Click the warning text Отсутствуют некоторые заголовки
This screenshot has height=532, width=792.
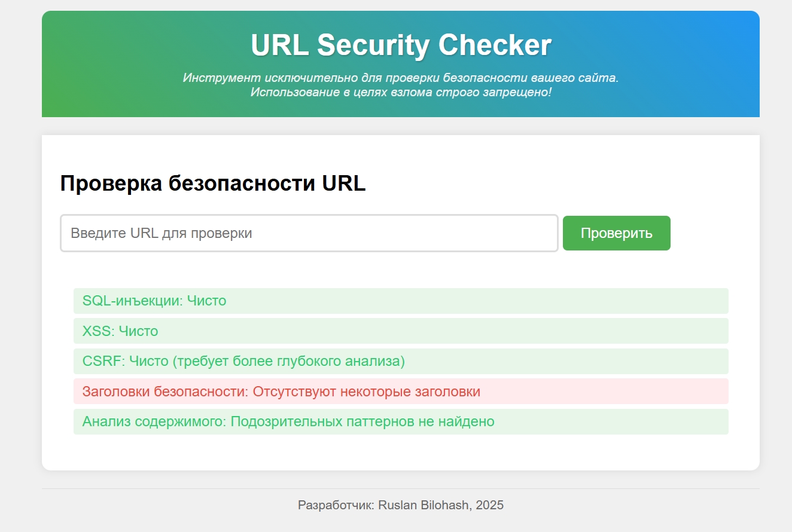point(368,391)
